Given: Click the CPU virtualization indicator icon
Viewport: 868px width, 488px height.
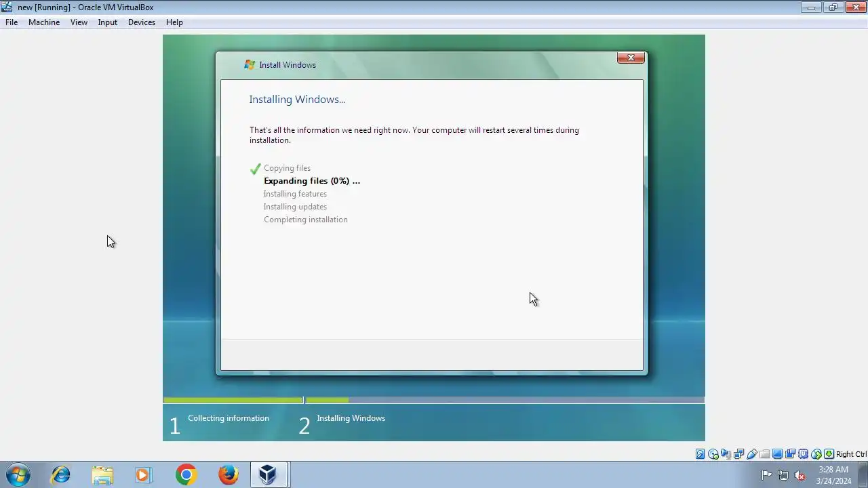Looking at the screenshot, I should tap(804, 454).
